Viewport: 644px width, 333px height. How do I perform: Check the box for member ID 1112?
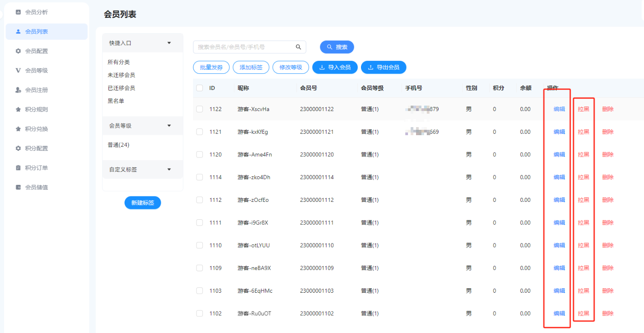200,200
